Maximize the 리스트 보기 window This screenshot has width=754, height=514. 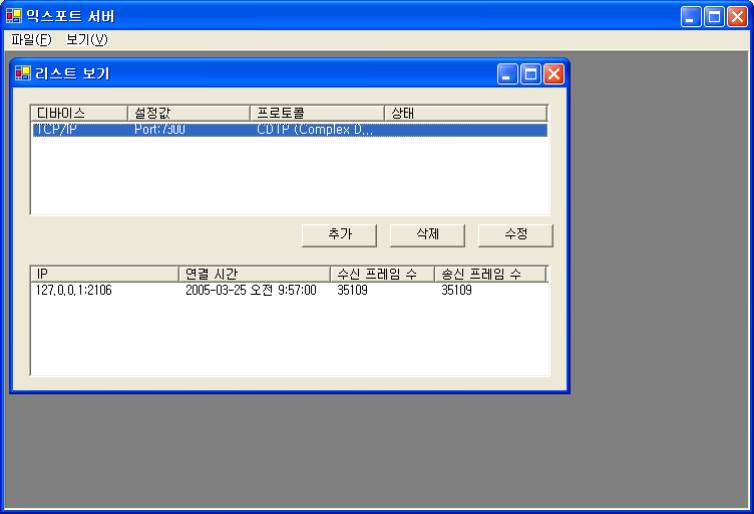[531, 74]
